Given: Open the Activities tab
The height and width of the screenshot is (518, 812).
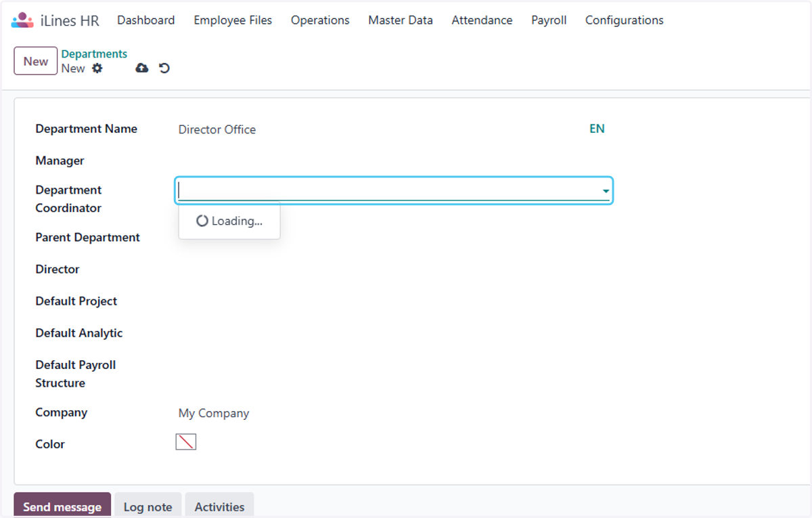Looking at the screenshot, I should point(219,506).
